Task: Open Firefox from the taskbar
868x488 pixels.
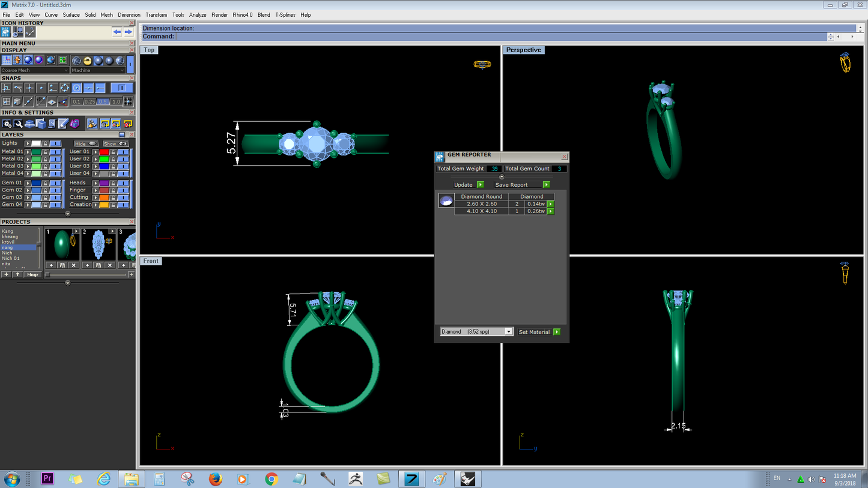Action: click(215, 479)
